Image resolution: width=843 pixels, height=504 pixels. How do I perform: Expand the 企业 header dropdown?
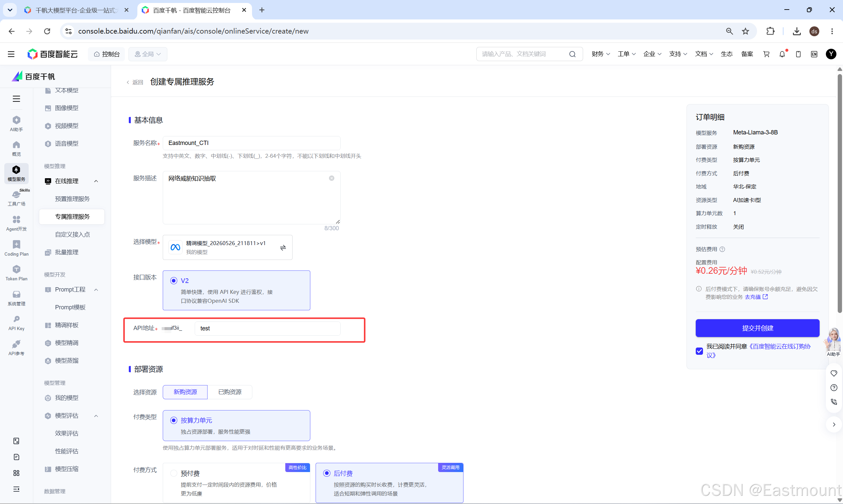click(x=652, y=54)
